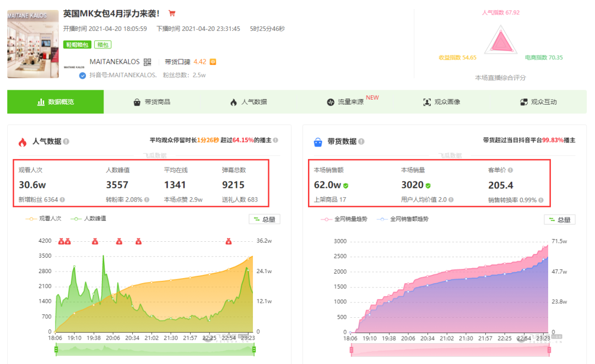
Task: Switch 总量 mode on the sales chart
Action: point(560,220)
